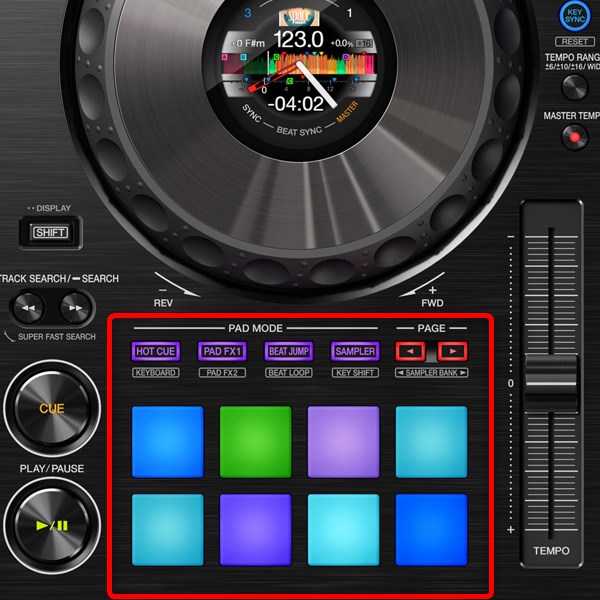Image resolution: width=600 pixels, height=600 pixels.
Task: Click the track search backward button
Action: [x=28, y=307]
